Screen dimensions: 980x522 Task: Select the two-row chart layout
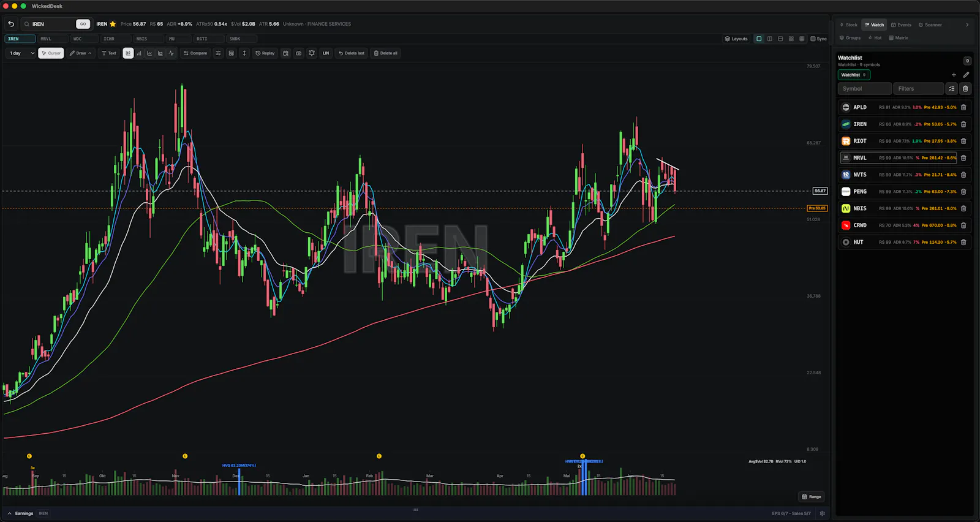point(780,39)
